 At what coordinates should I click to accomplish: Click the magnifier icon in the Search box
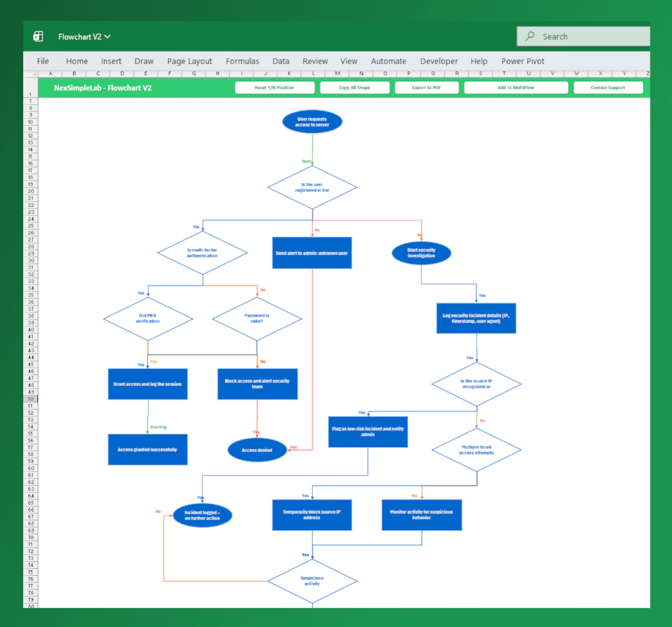(530, 36)
